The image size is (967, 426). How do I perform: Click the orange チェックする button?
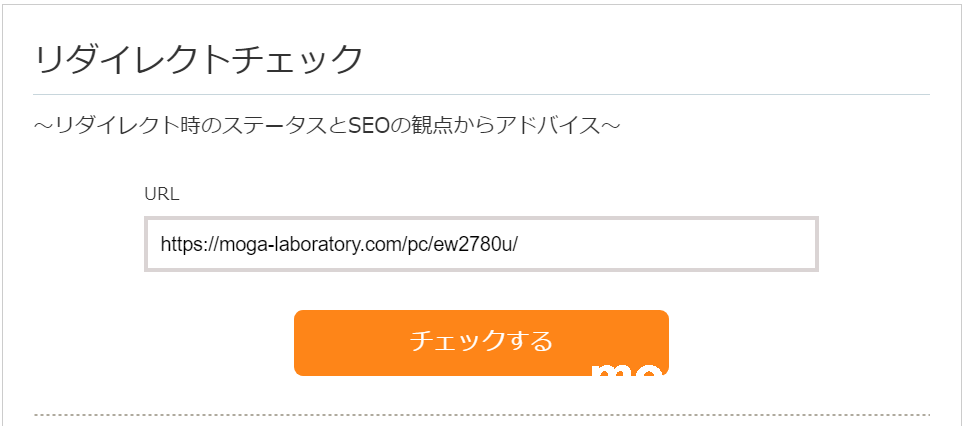click(481, 341)
